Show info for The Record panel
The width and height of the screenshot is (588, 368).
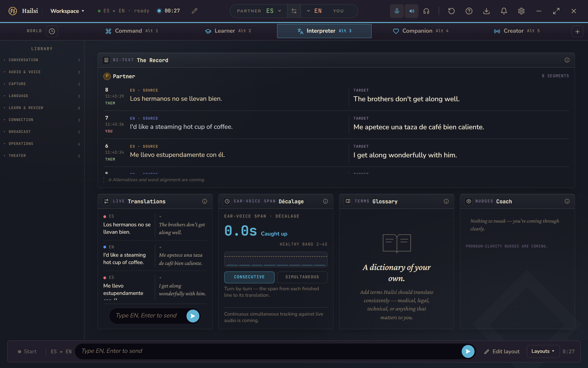567,60
